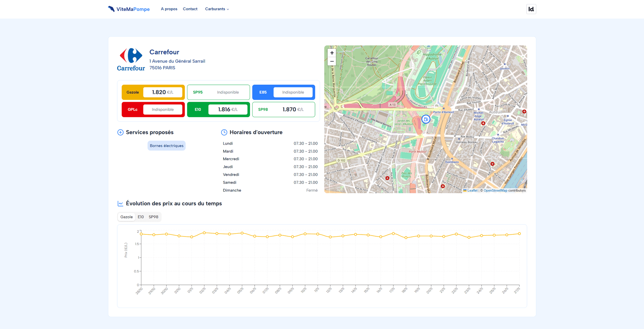This screenshot has width=644, height=329.
Task: Click the chart icon beside Évolution des prix
Action: (x=120, y=204)
